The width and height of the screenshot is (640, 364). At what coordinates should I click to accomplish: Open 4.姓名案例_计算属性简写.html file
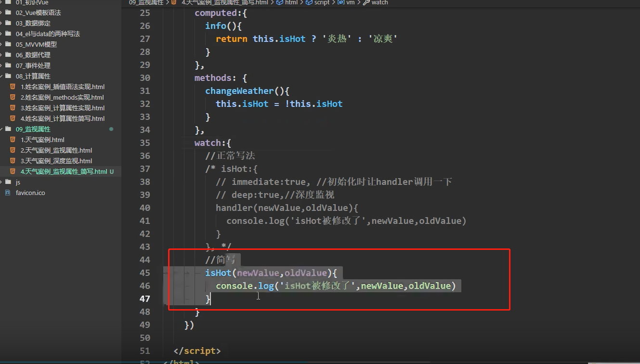63,118
